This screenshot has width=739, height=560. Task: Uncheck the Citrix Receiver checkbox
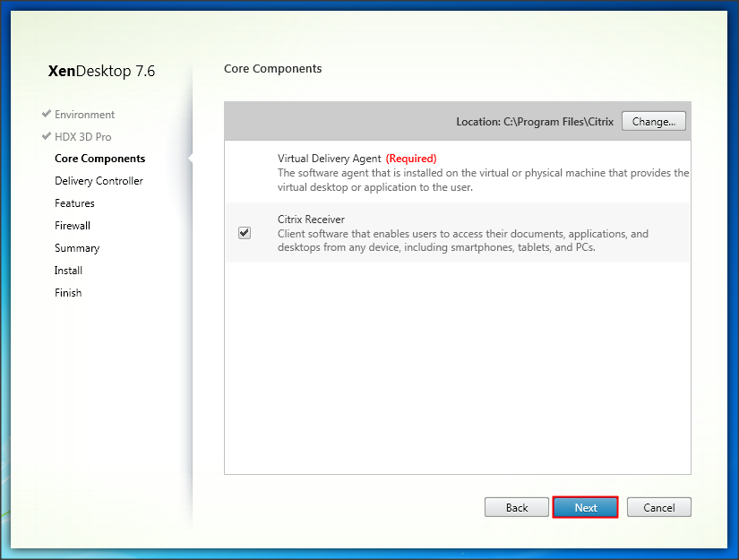pyautogui.click(x=245, y=233)
